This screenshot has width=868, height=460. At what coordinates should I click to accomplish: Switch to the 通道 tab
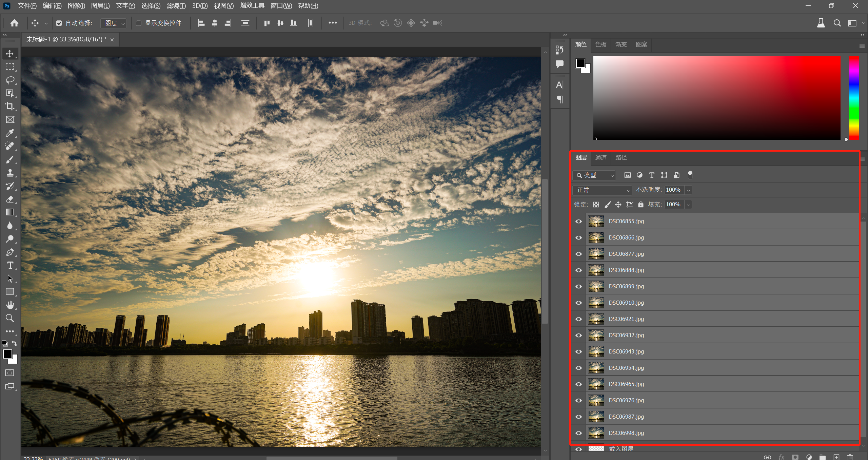(601, 158)
